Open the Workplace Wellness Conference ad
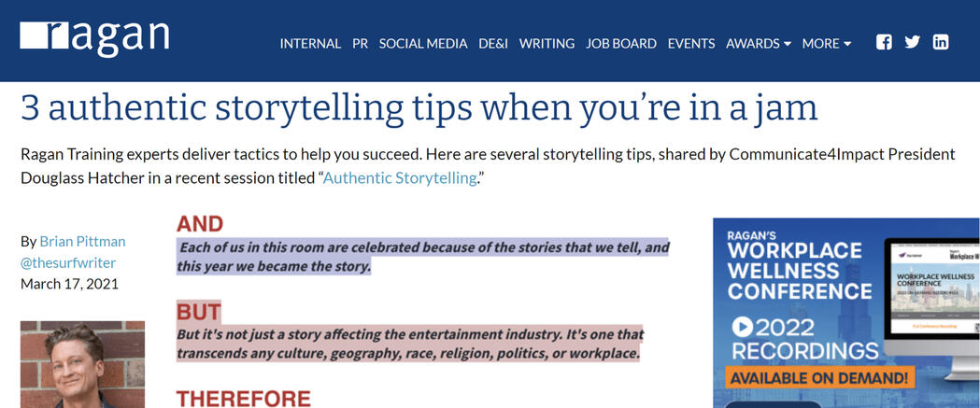980x408 pixels. [802, 271]
